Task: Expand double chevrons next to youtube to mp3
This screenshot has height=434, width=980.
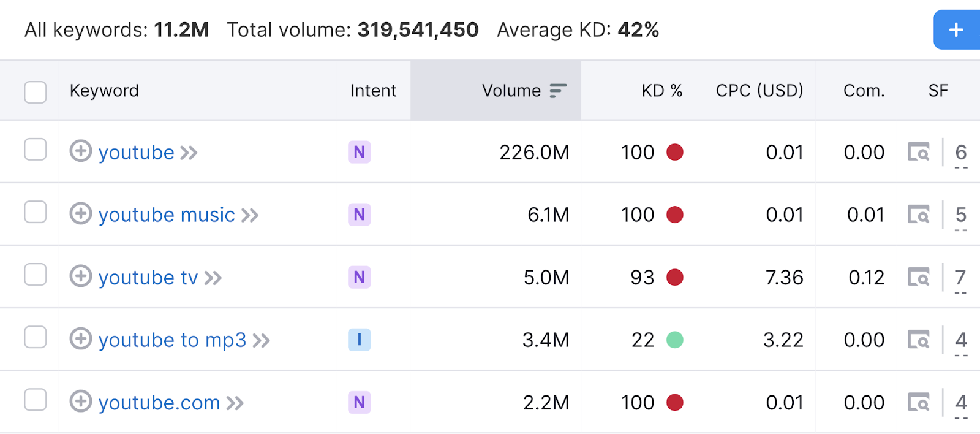Action: (262, 340)
